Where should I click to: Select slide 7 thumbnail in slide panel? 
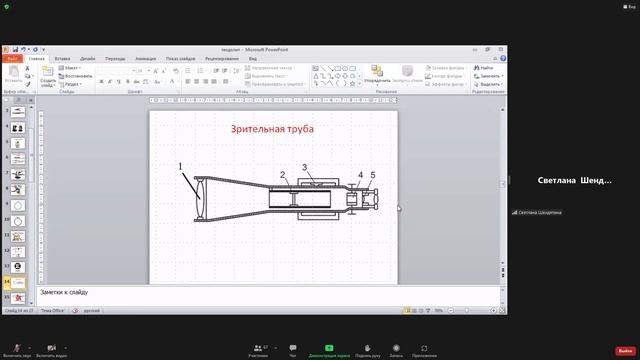pos(18,174)
